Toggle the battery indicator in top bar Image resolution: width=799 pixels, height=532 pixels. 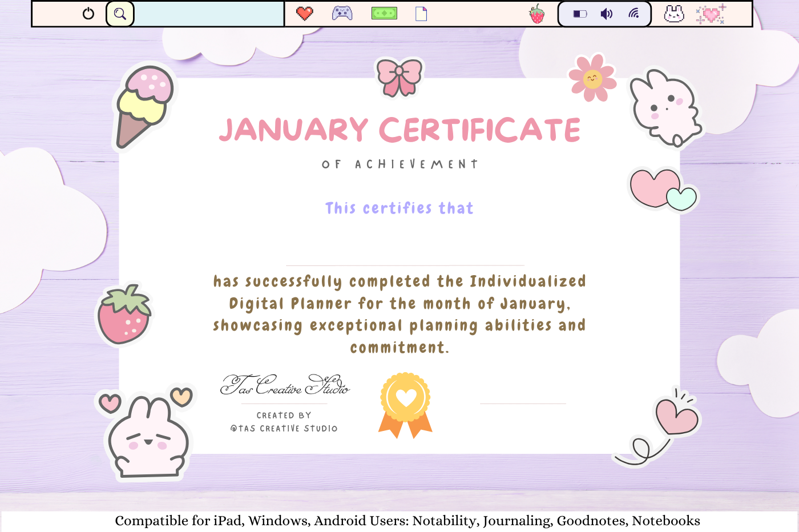pos(580,14)
